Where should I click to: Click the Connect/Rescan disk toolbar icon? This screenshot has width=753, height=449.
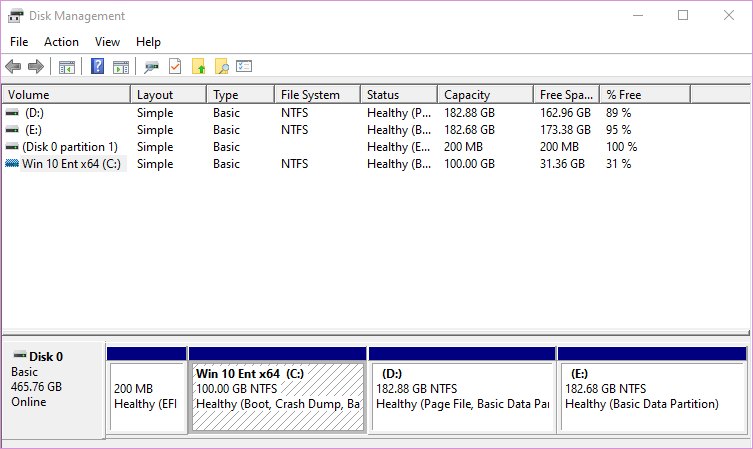pyautogui.click(x=151, y=67)
